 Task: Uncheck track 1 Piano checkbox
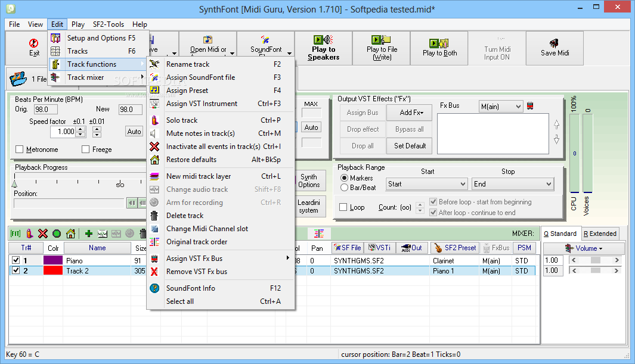[16, 260]
